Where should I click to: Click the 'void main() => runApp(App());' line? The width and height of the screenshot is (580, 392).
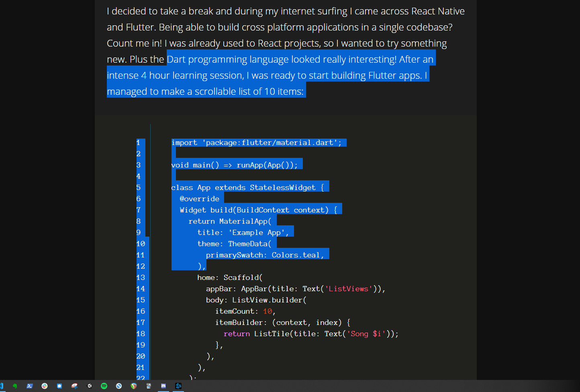click(235, 165)
